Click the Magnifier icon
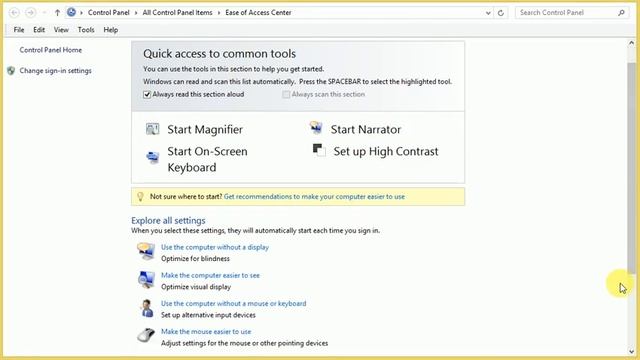Image resolution: width=640 pixels, height=360 pixels. point(153,129)
